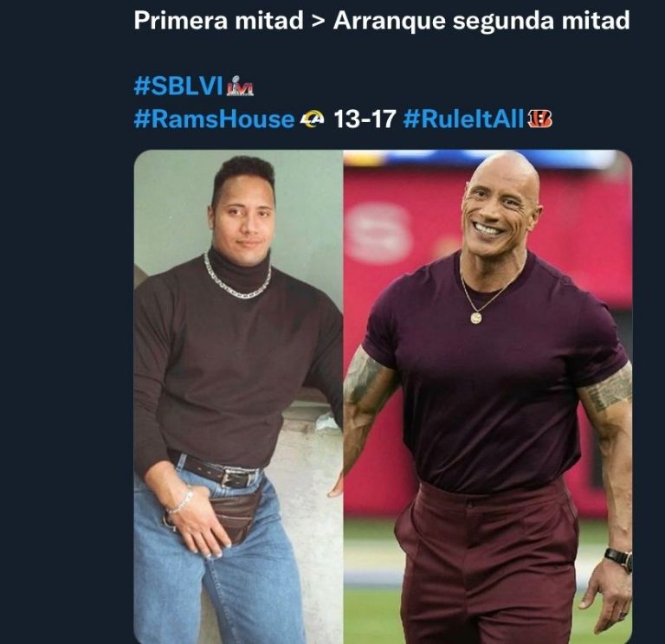Click the 'Arranque segunda mitad' text
Screen dimensions: 665x644
click(481, 21)
